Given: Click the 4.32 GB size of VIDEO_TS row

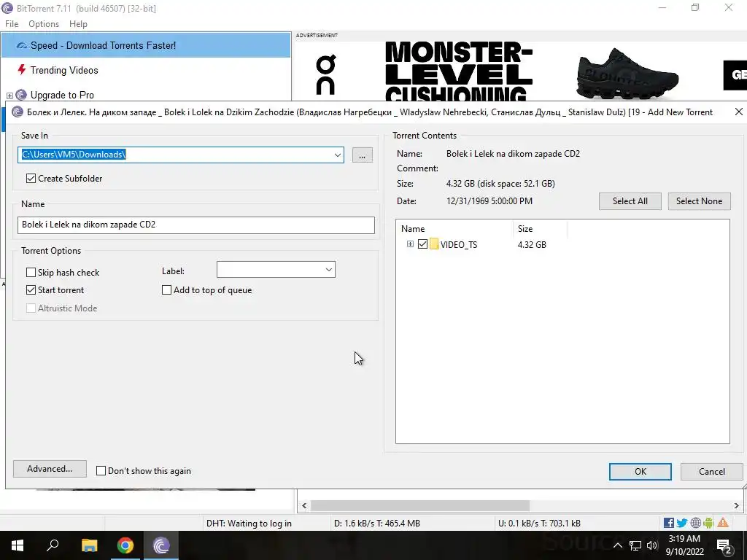Looking at the screenshot, I should [532, 245].
